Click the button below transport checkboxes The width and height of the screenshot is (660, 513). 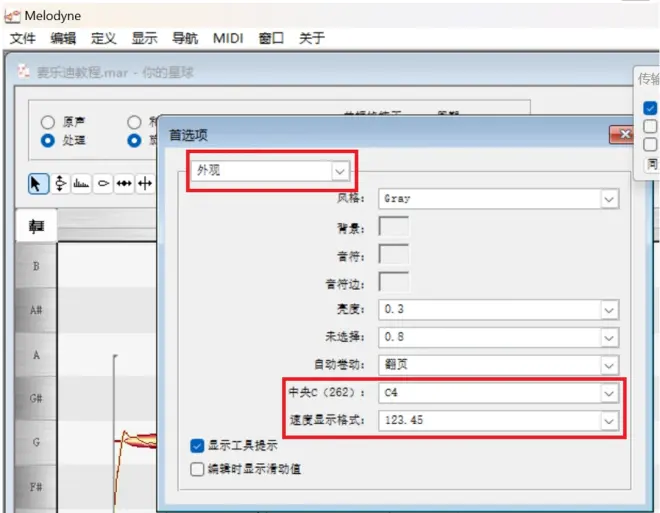click(652, 165)
